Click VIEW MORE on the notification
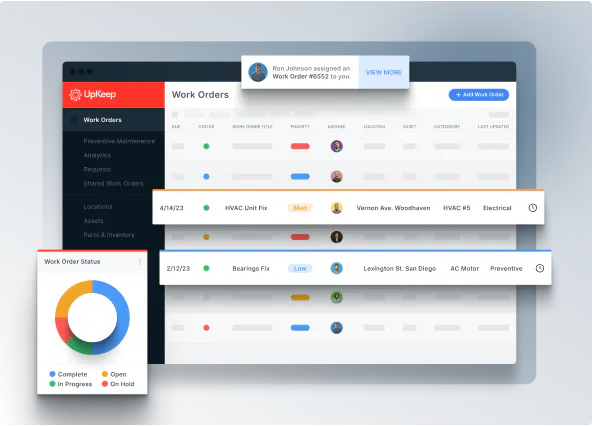 pos(384,72)
